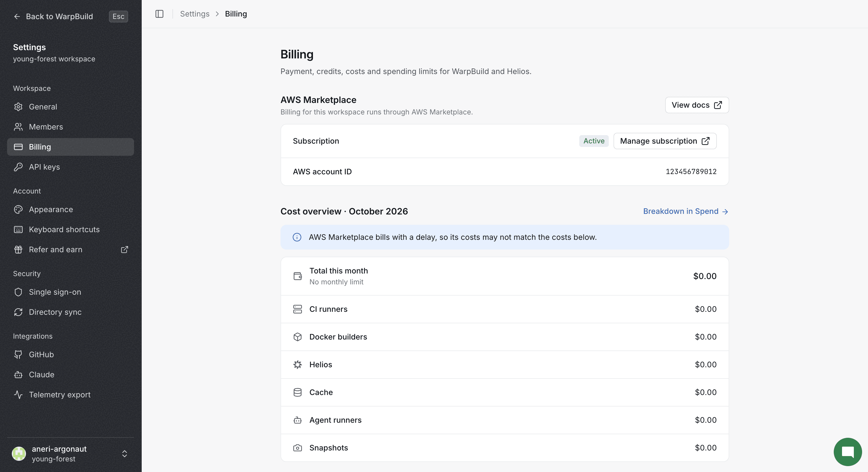Click the Snapshots camera icon
Screen dimensions: 868x472
click(x=298, y=448)
